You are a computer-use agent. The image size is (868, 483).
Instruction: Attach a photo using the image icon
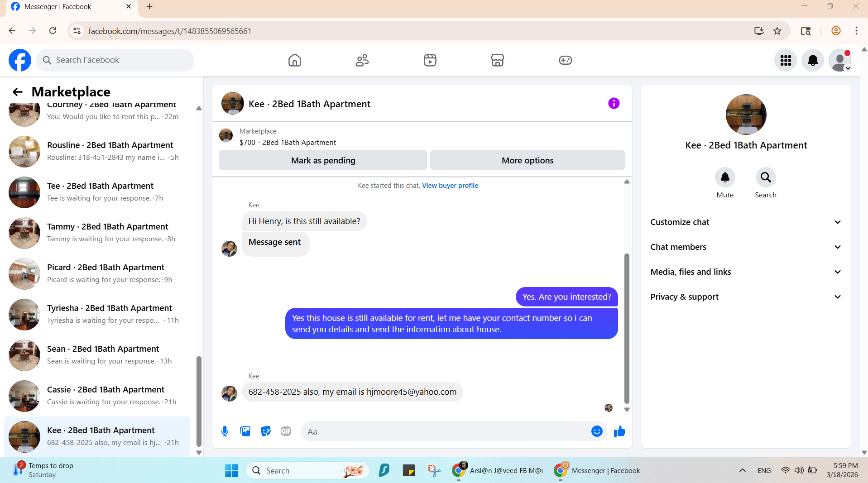pos(245,431)
